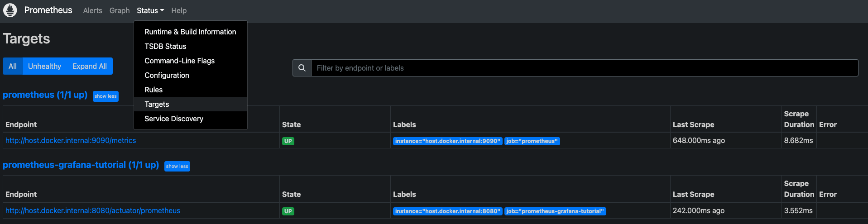Click the instance host.docker.internal:9090 label badge
868x224 pixels.
(x=447, y=141)
